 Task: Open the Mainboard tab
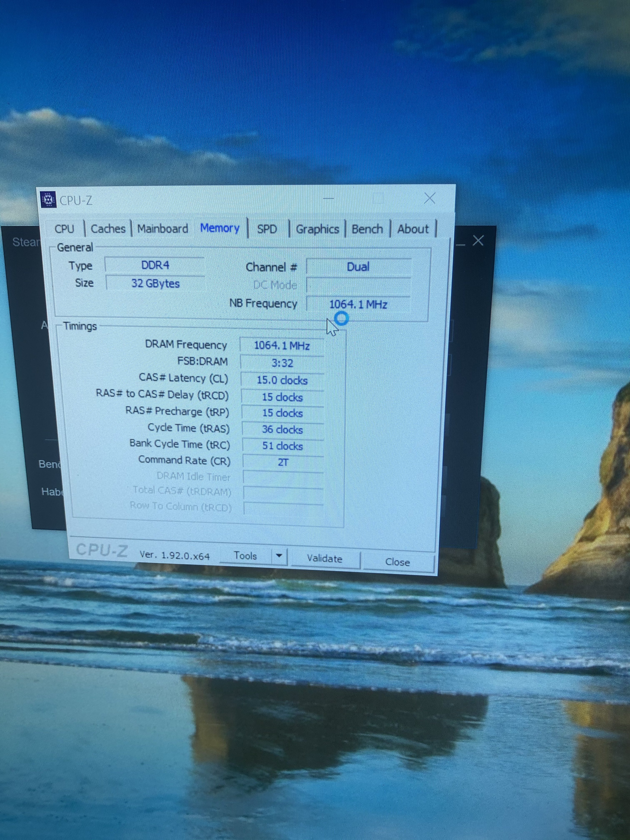click(x=162, y=229)
